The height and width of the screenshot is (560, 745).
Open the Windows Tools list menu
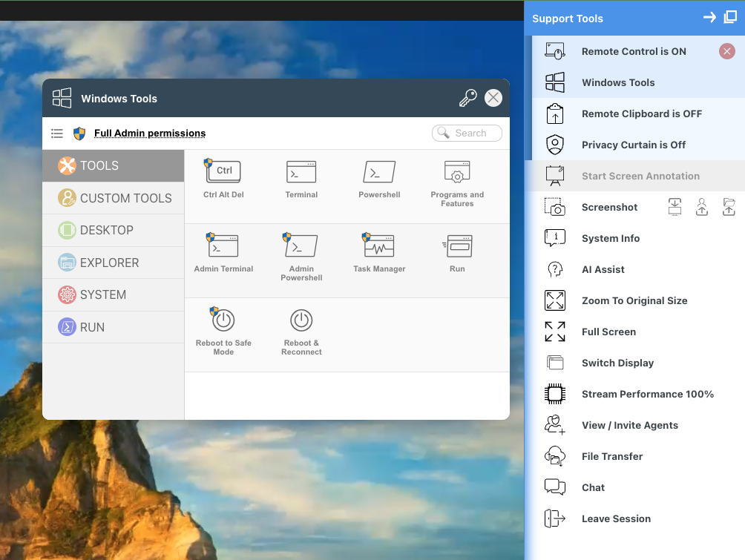(x=57, y=134)
